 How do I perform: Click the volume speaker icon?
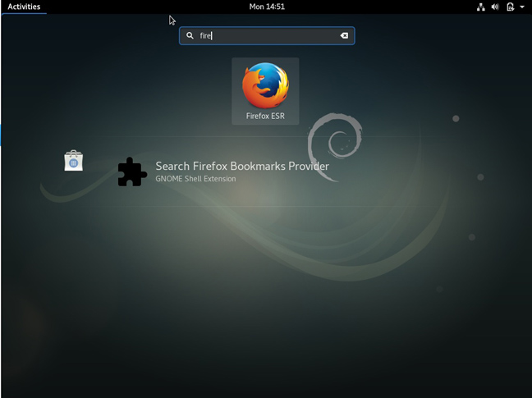point(495,7)
